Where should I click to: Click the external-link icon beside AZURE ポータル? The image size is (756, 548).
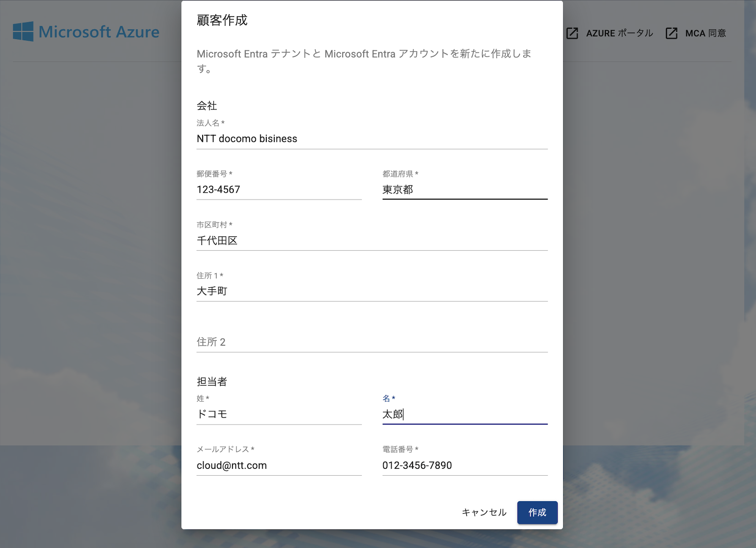pos(572,33)
